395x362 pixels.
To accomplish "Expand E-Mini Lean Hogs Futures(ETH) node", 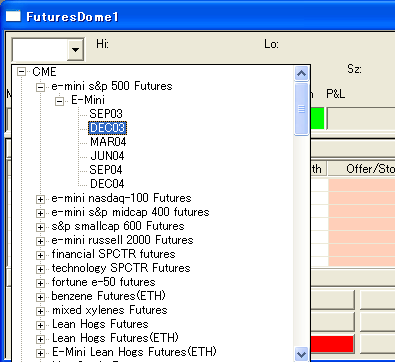I will click(40, 353).
